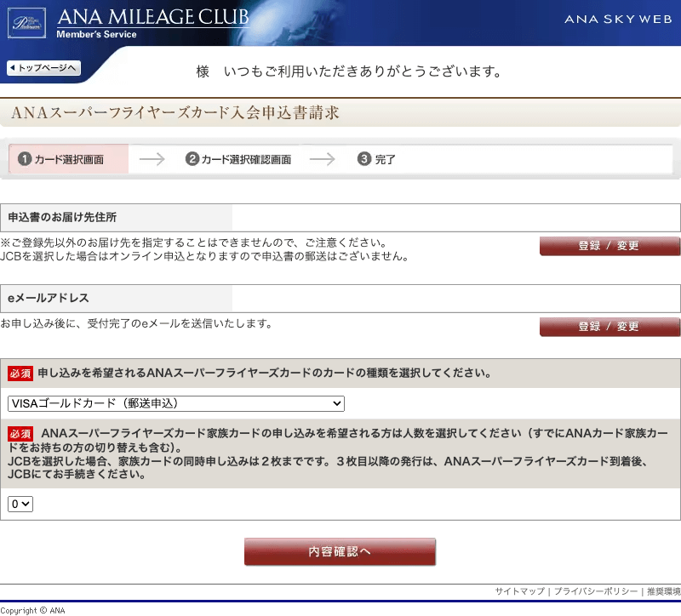Click the Copyright © ANA text
The height and width of the screenshot is (616, 681).
32,610
